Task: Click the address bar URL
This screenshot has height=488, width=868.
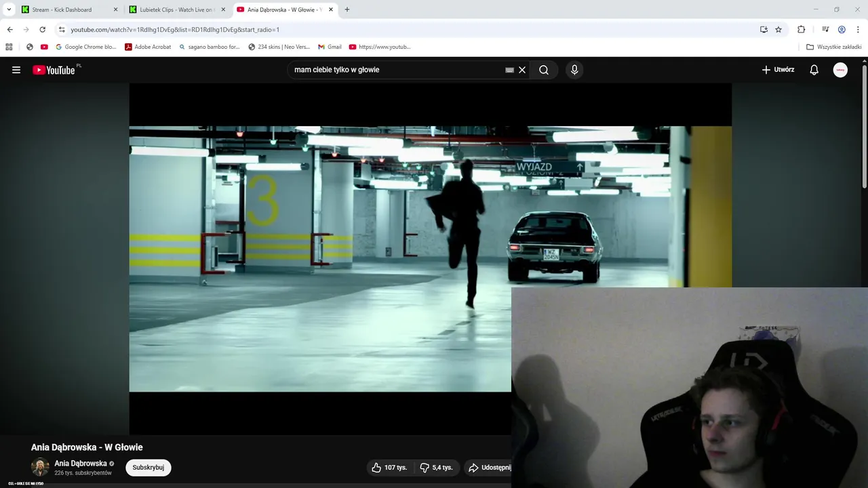Action: 175,30
